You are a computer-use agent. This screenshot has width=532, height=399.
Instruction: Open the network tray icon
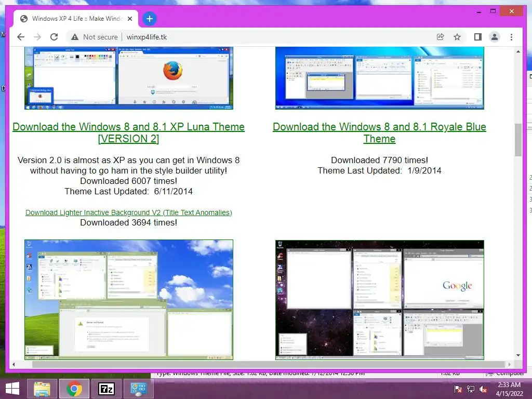471,389
